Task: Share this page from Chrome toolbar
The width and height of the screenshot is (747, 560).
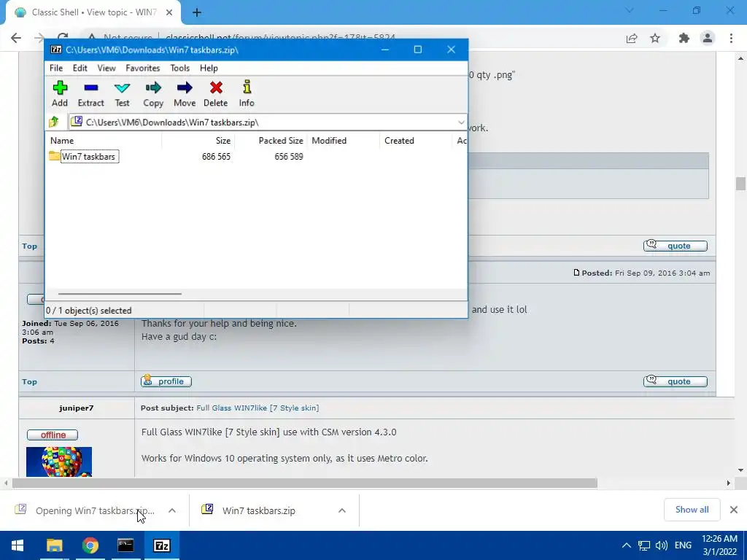Action: point(632,38)
